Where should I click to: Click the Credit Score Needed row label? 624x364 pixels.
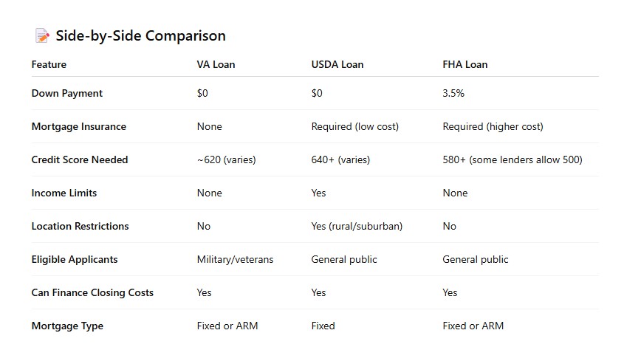coord(80,159)
